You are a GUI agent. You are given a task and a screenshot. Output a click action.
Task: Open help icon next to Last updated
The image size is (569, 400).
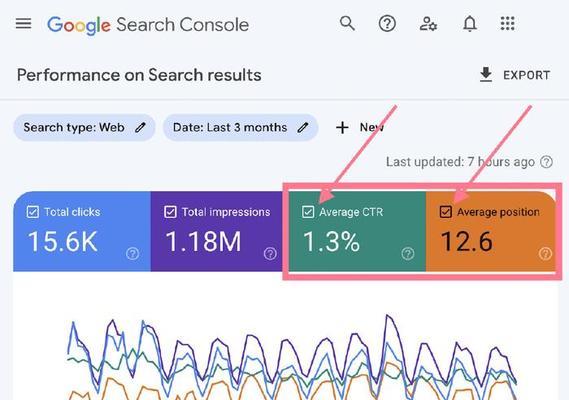547,162
